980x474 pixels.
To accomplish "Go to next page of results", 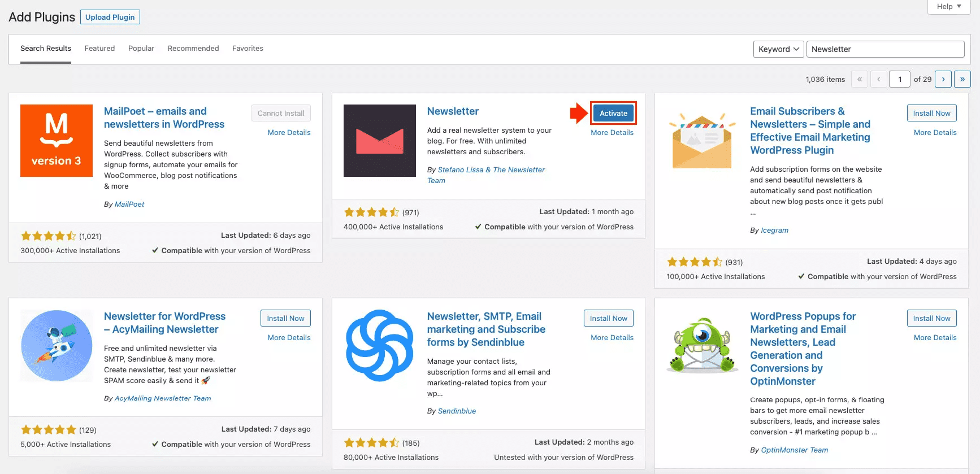I will pos(943,79).
